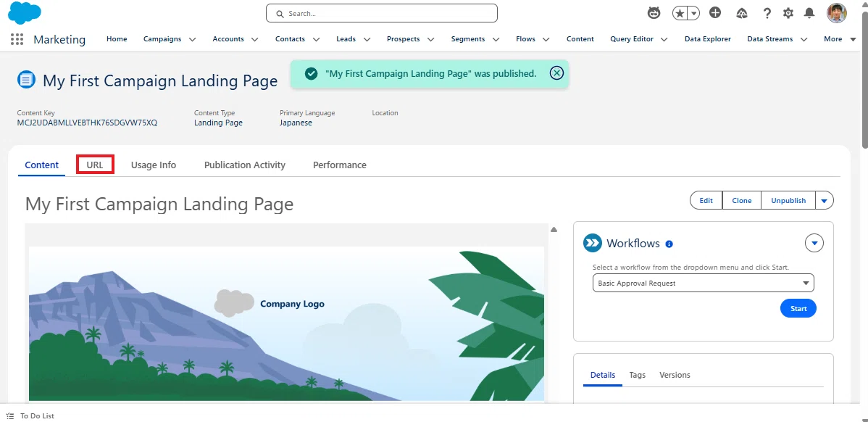Switch to the Tags tab
The image size is (868, 422).
coord(637,375)
